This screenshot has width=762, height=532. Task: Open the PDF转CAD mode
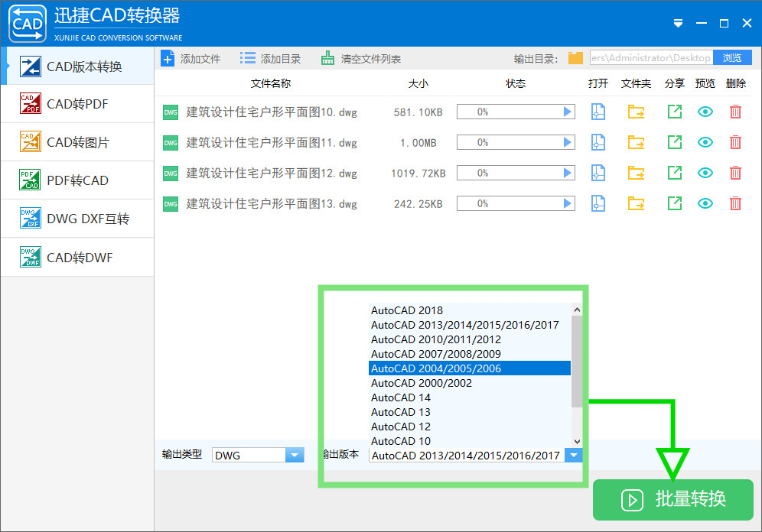coord(77,180)
